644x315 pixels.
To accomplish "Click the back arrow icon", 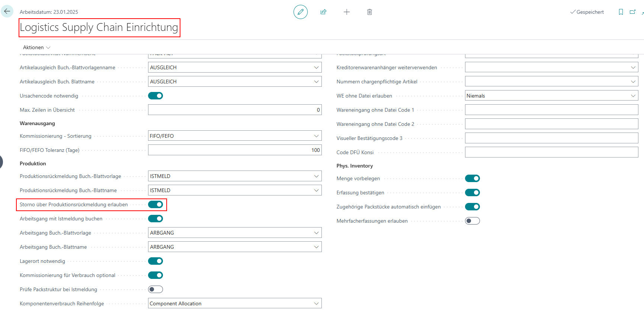I will click(x=7, y=12).
